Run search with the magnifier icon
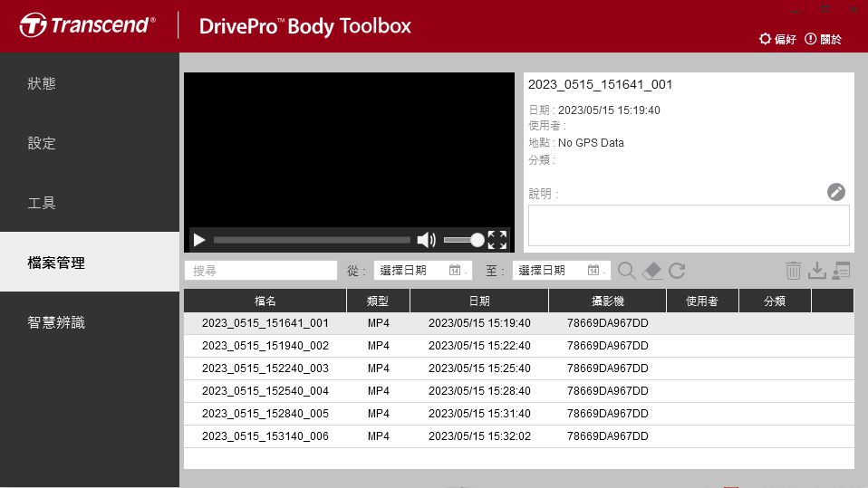The image size is (868, 488). point(627,271)
